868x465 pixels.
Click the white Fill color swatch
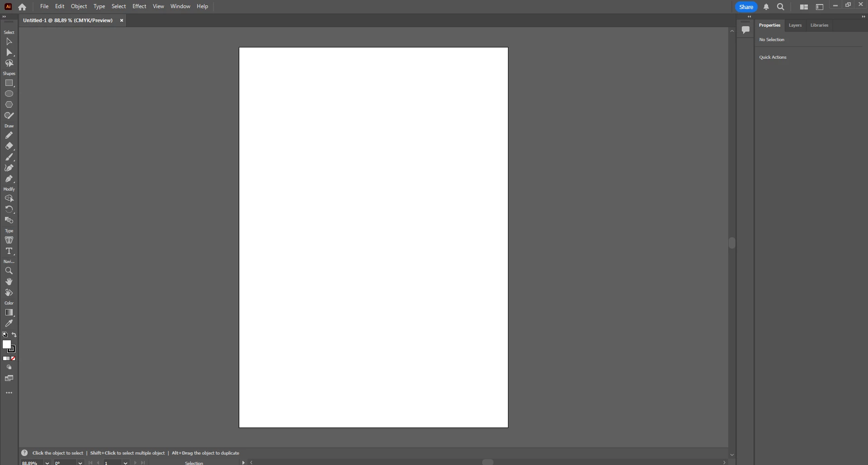tap(6, 344)
